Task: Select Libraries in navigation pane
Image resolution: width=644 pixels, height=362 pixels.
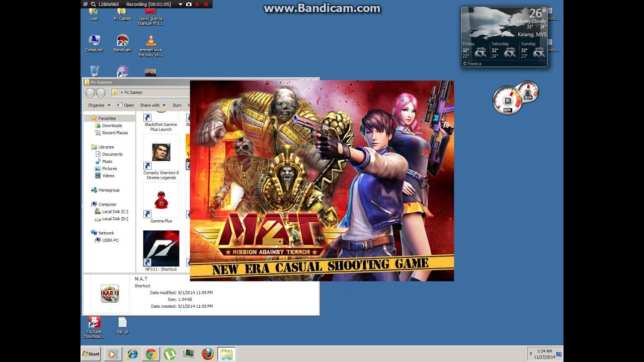Action: tap(102, 147)
